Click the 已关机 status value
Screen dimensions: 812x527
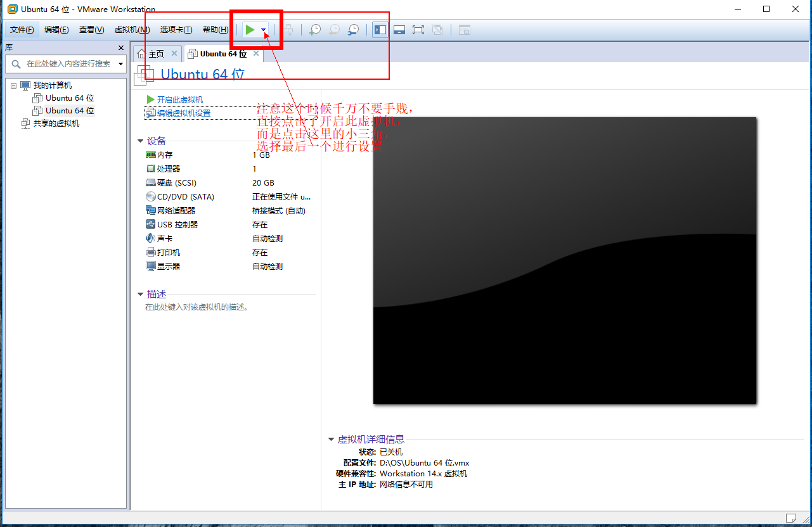[x=391, y=452]
